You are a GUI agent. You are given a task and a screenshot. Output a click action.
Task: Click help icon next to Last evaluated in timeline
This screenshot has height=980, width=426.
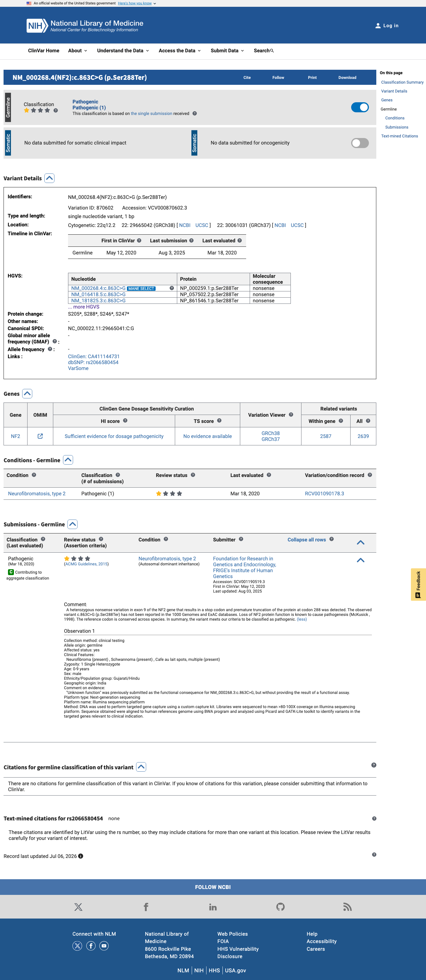click(x=239, y=241)
